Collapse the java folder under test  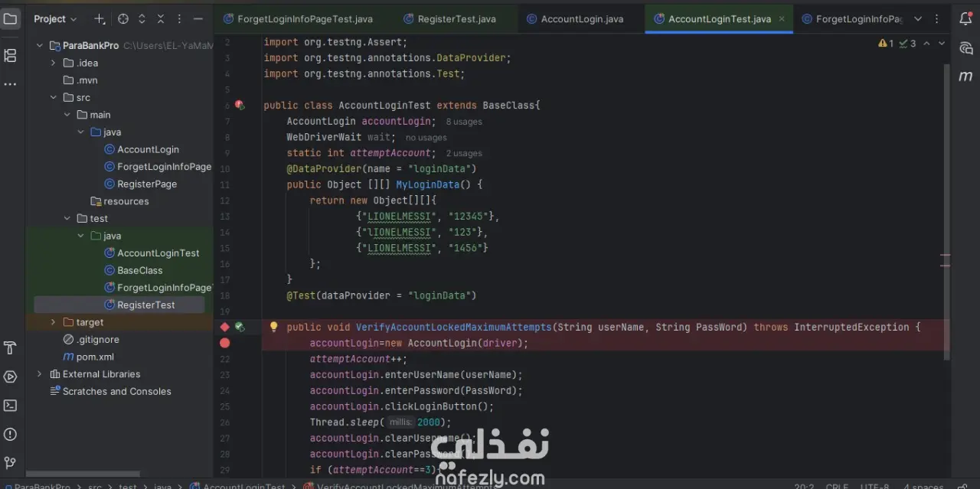(80, 236)
